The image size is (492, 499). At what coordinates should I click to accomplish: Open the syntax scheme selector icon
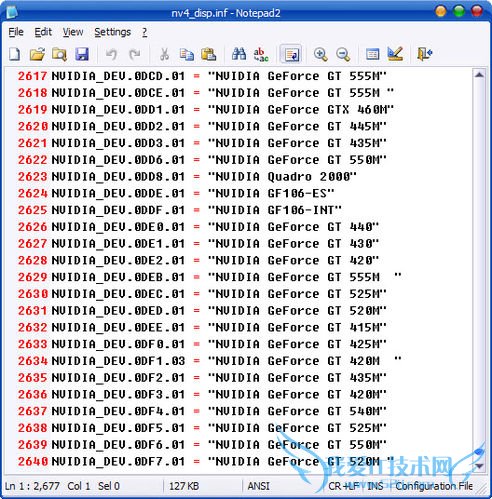372,54
